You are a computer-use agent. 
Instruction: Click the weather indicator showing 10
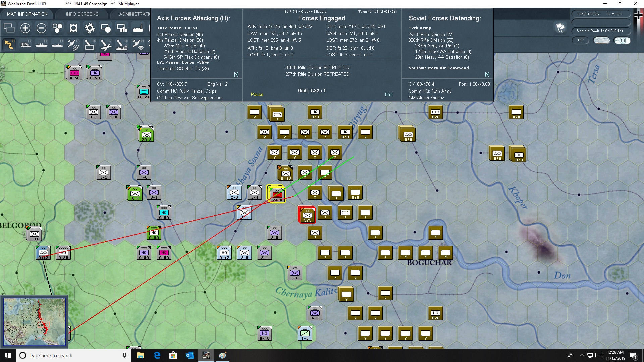[622, 40]
